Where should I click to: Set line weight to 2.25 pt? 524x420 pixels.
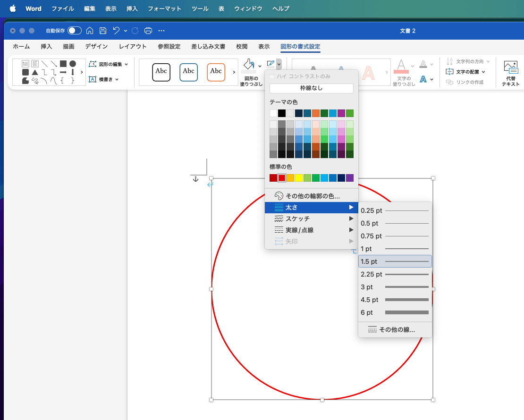[395, 274]
